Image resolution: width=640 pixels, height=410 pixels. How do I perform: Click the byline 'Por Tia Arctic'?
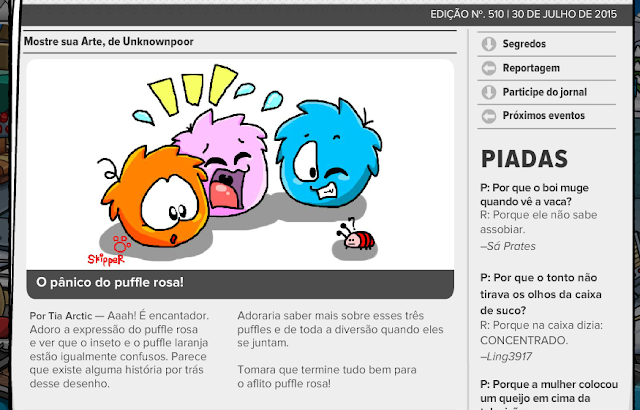click(x=61, y=316)
